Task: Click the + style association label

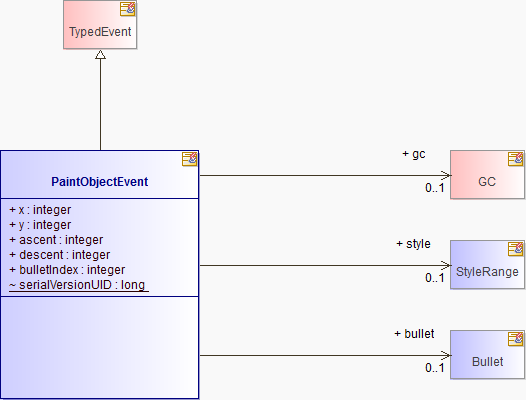Action: [413, 244]
